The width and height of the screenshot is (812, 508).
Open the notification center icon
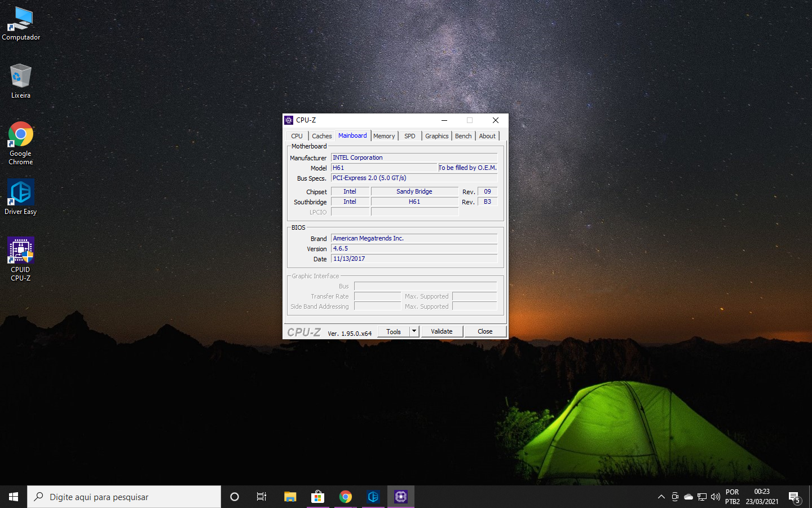coord(795,497)
